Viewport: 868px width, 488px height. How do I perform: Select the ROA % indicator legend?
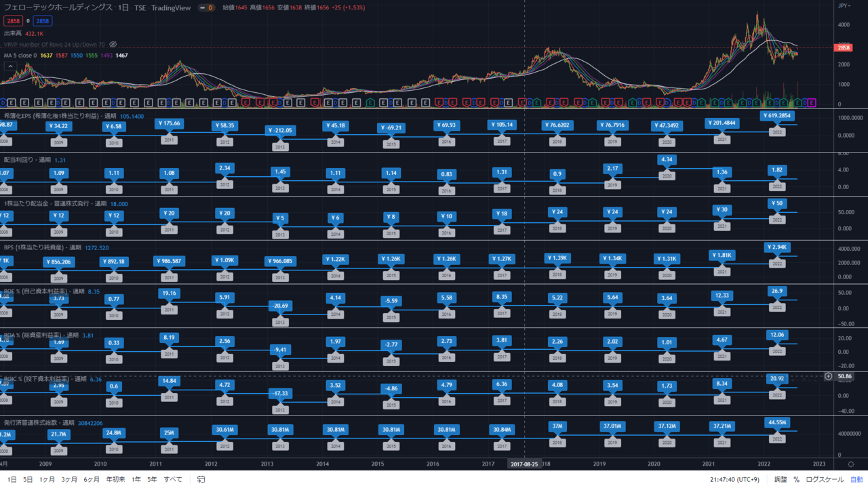pos(41,335)
